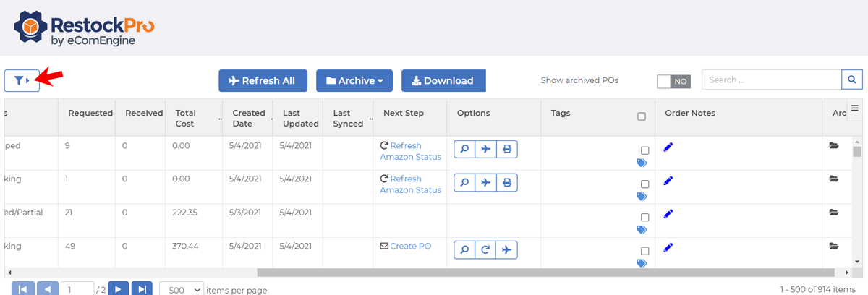This screenshot has width=868, height=295.
Task: Check the Tags checkbox in the third row
Action: (644, 218)
